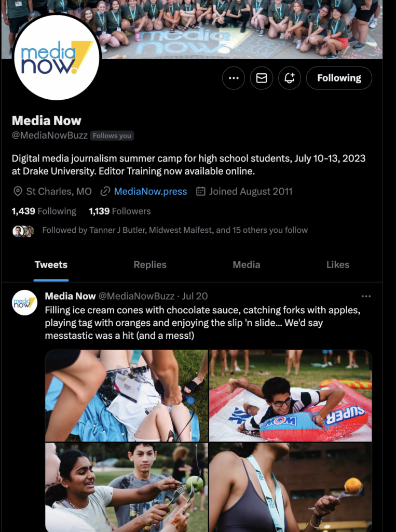Open the MediaNow.press website link
The width and height of the screenshot is (396, 532).
click(x=151, y=191)
